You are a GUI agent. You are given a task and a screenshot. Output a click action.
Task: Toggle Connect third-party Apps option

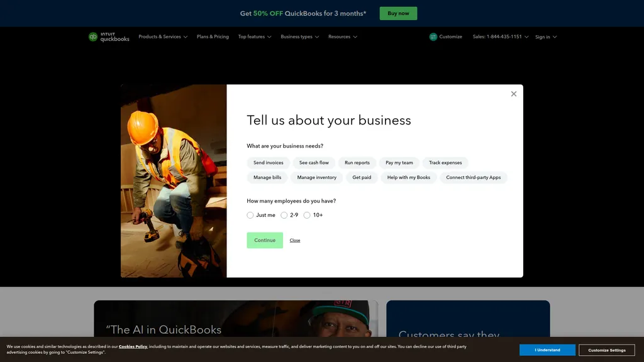click(473, 178)
